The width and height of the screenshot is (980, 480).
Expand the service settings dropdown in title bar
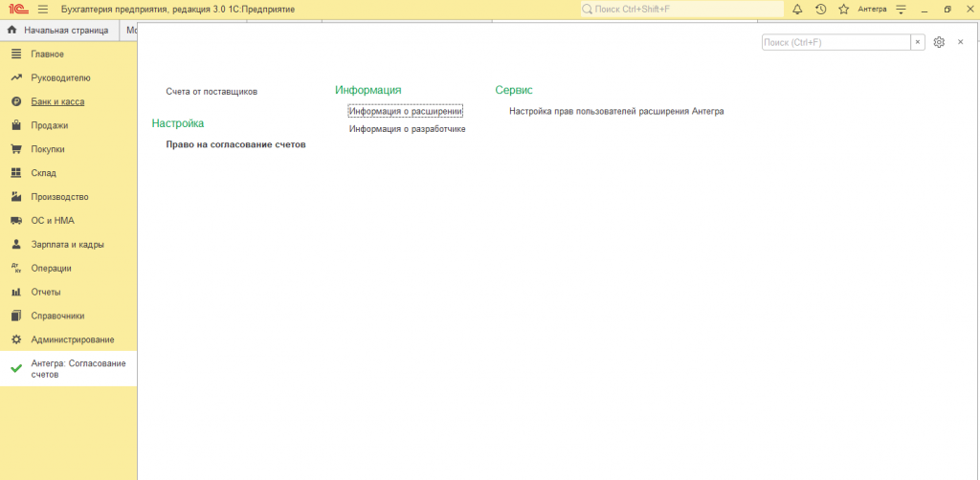coord(900,10)
